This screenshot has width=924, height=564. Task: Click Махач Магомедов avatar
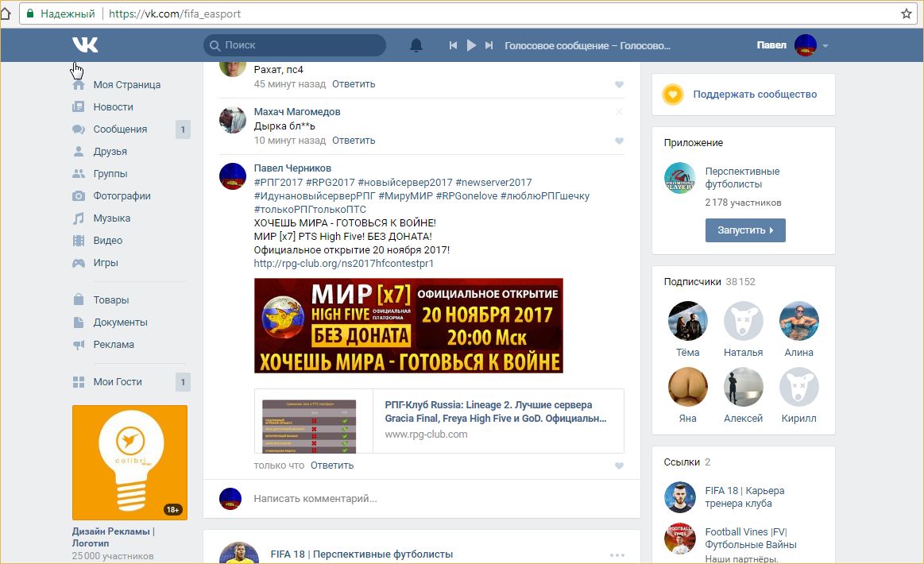click(x=233, y=120)
